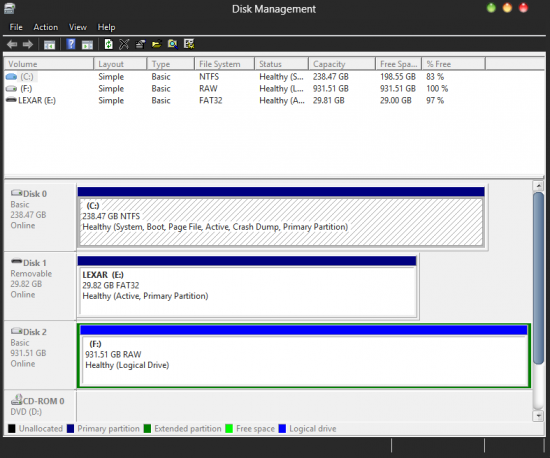Click the green Extended partition legend swatch
This screenshot has height=458, width=550.
(x=147, y=429)
